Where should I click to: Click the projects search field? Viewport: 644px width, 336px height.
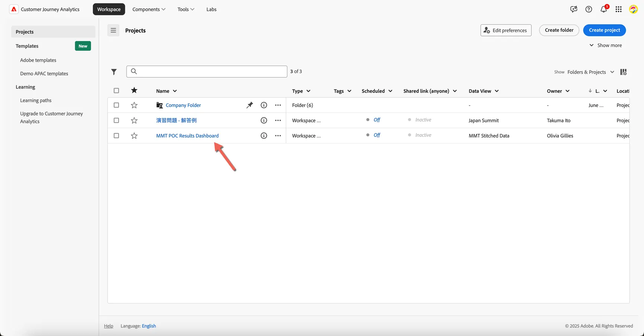(x=207, y=72)
